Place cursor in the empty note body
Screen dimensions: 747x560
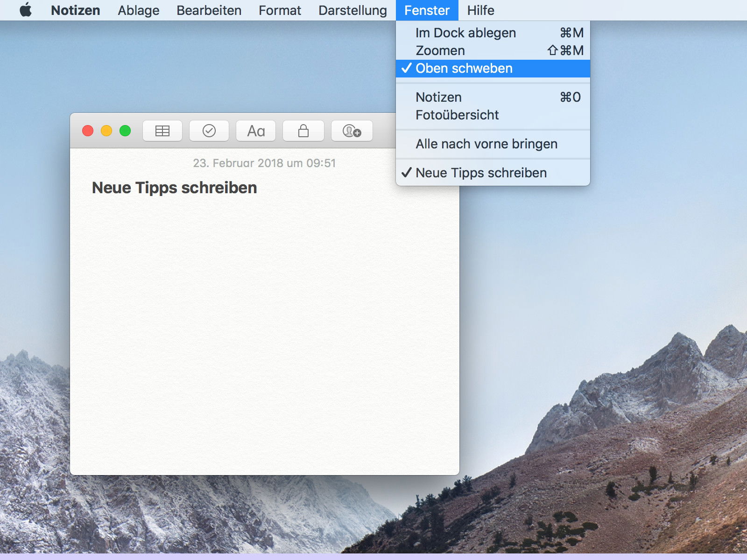264,336
